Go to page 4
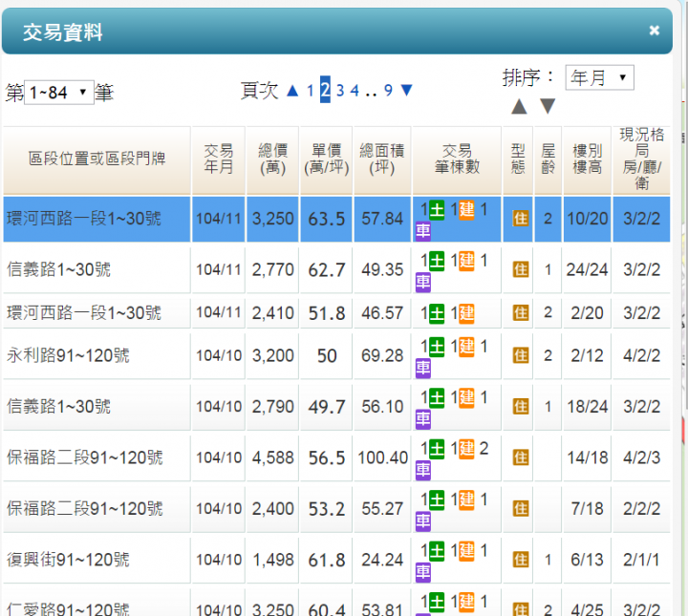Image resolution: width=688 pixels, height=616 pixels. click(355, 91)
